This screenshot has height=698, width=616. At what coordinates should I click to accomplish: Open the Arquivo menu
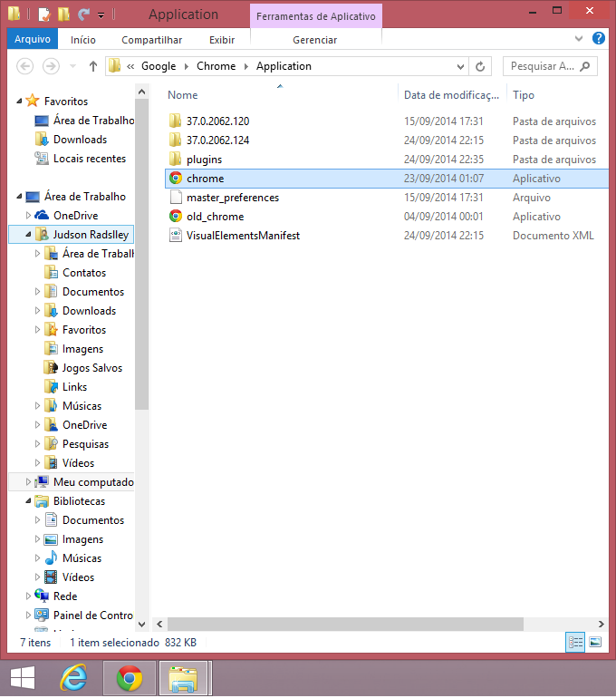33,40
